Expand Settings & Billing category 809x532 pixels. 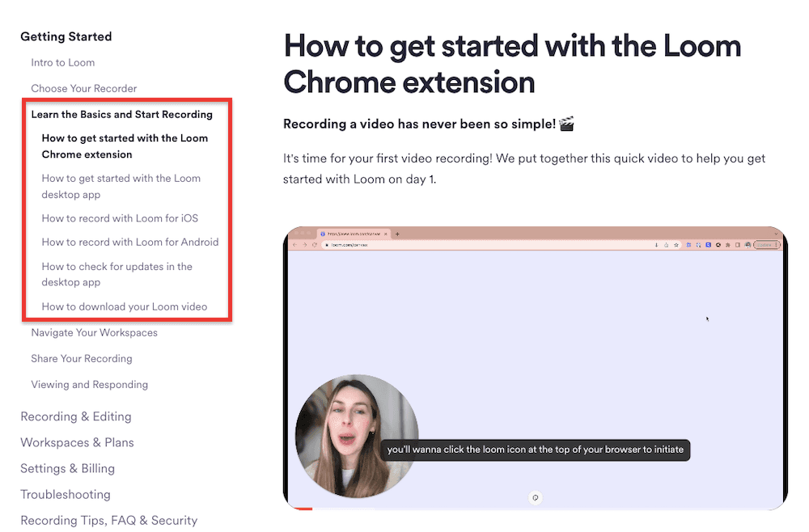coord(67,468)
